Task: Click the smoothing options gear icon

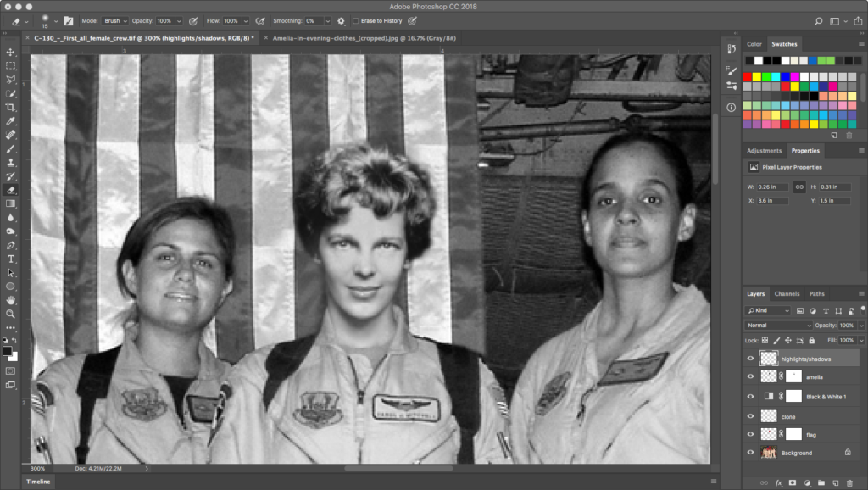Action: pos(341,20)
